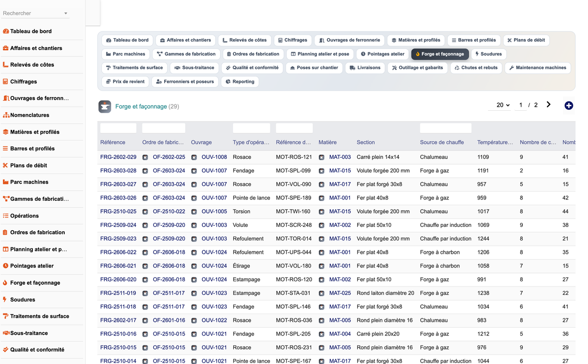Open the Ferronniers et poseurs tab
This screenshot has height=364, width=588.
point(185,81)
